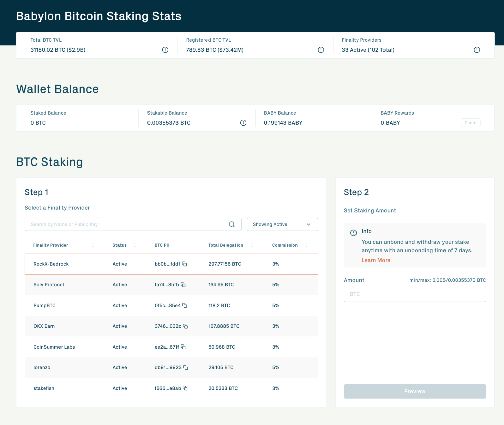The width and height of the screenshot is (504, 425).
Task: Select the stakefish finality provider
Action: 171,388
